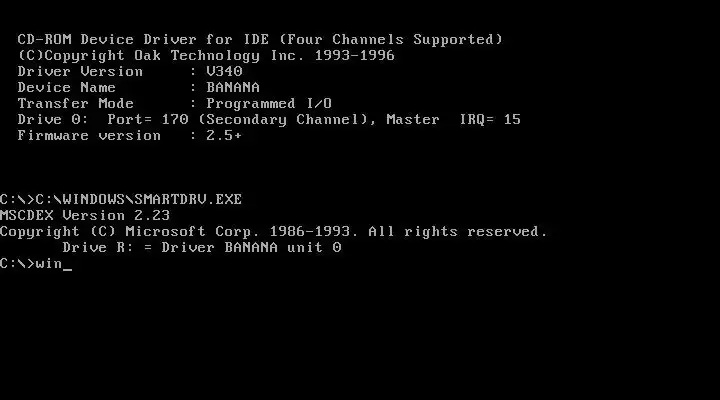
Task: Click 'All rights reserved.' text
Action: point(458,231)
